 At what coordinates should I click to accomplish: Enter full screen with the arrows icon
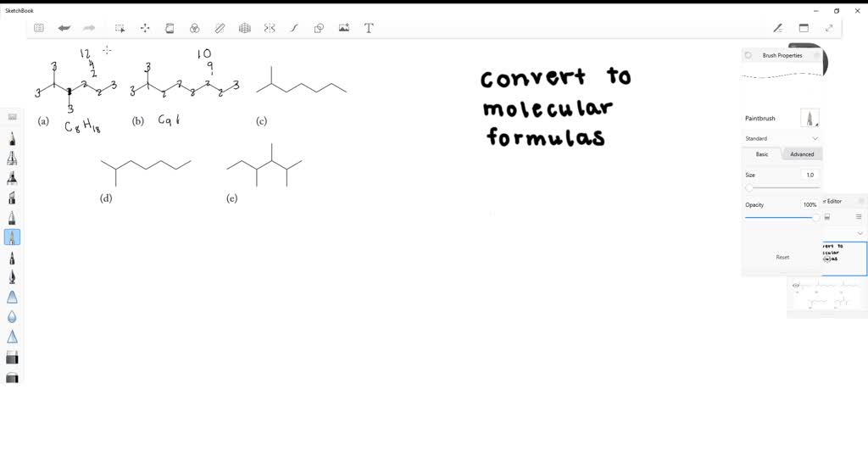(829, 28)
